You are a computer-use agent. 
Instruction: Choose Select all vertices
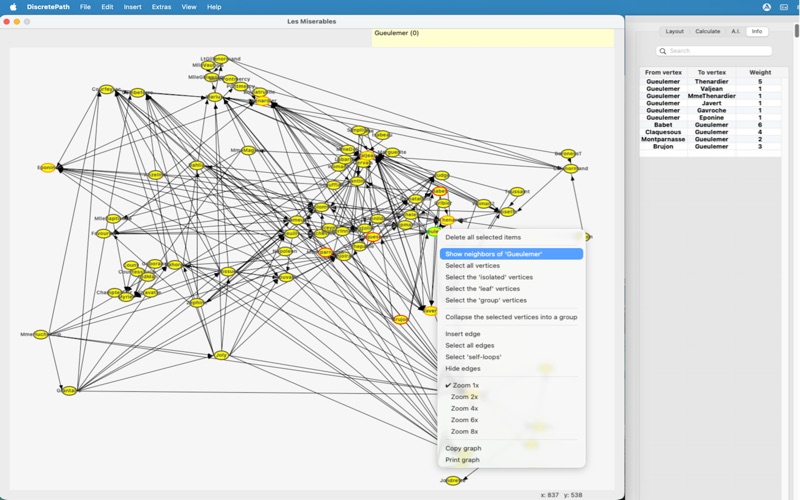click(472, 266)
